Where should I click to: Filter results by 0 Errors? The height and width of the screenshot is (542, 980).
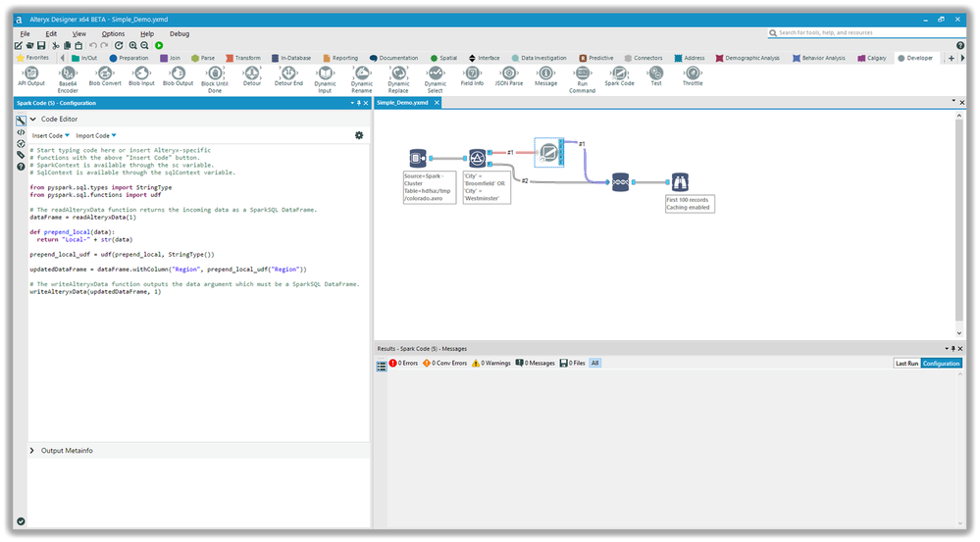(x=403, y=363)
